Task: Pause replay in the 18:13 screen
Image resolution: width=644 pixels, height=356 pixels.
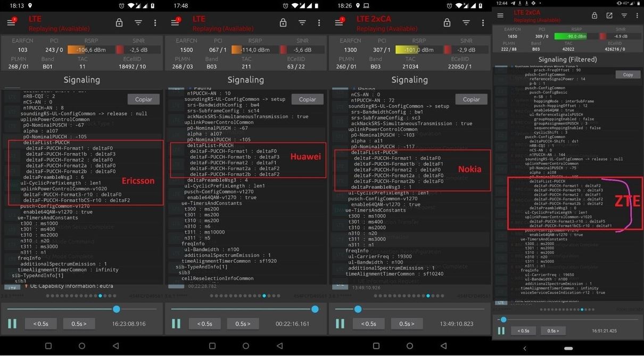Action: [x=12, y=323]
